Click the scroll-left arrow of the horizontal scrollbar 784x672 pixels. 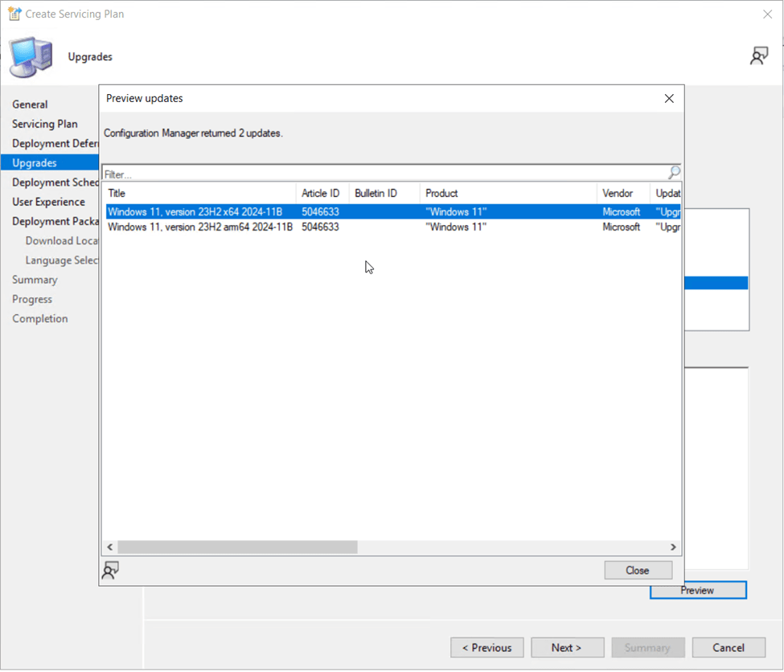pos(110,547)
